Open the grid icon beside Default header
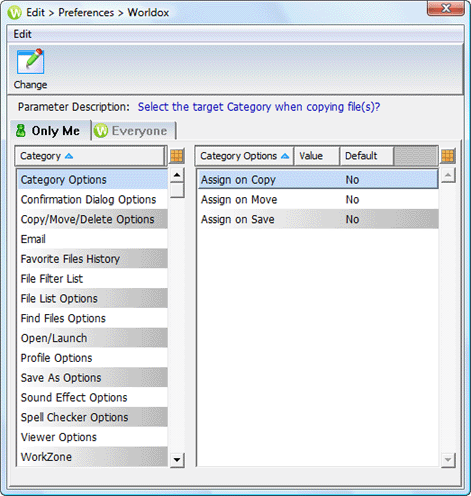Viewport: 471px width, 496px height. click(x=448, y=156)
